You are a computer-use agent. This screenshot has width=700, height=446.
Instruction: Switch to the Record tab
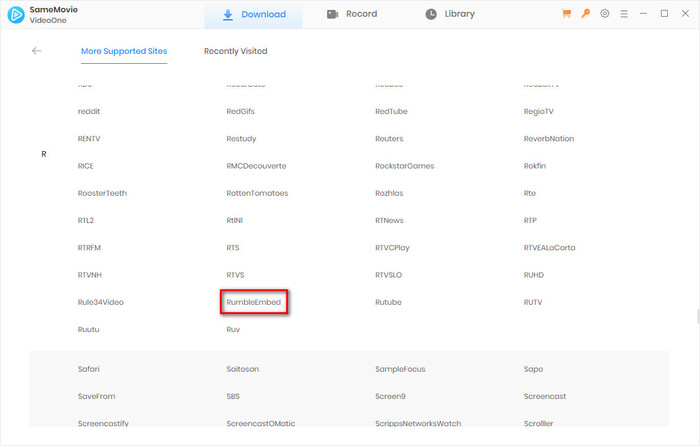click(352, 14)
